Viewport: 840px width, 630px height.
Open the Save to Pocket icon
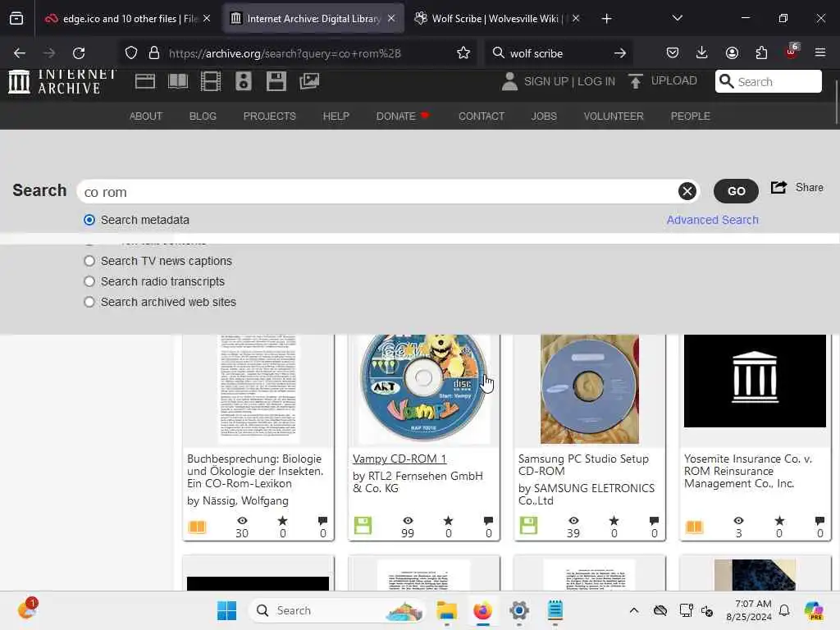pyautogui.click(x=673, y=52)
